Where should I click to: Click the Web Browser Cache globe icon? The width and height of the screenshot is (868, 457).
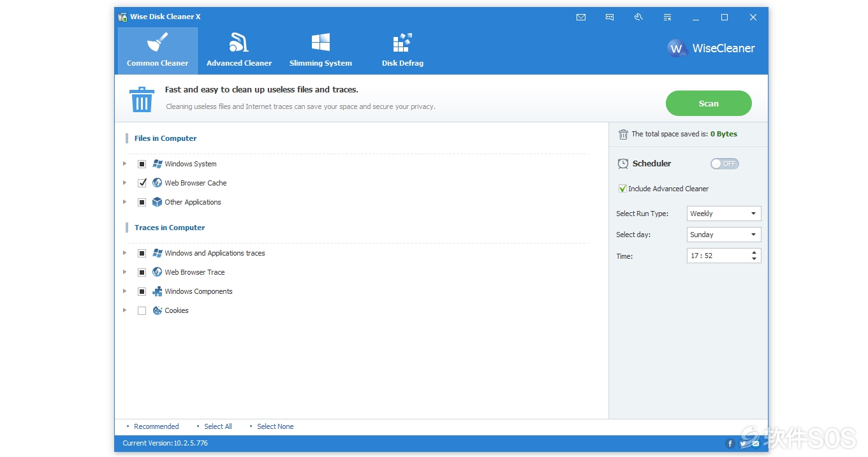point(158,183)
